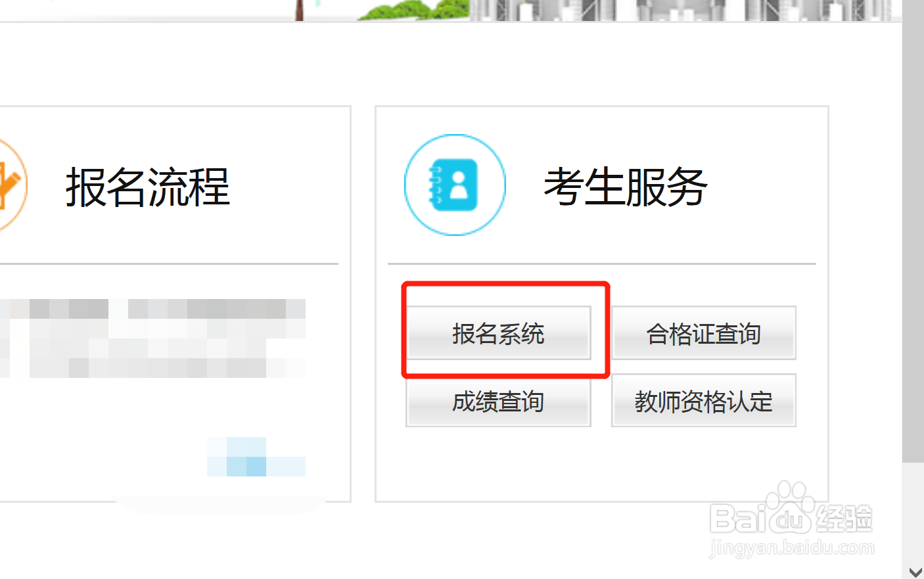924x579 pixels.
Task: Click the blurred paragraph in 报名流程 panel
Action: pos(152,338)
